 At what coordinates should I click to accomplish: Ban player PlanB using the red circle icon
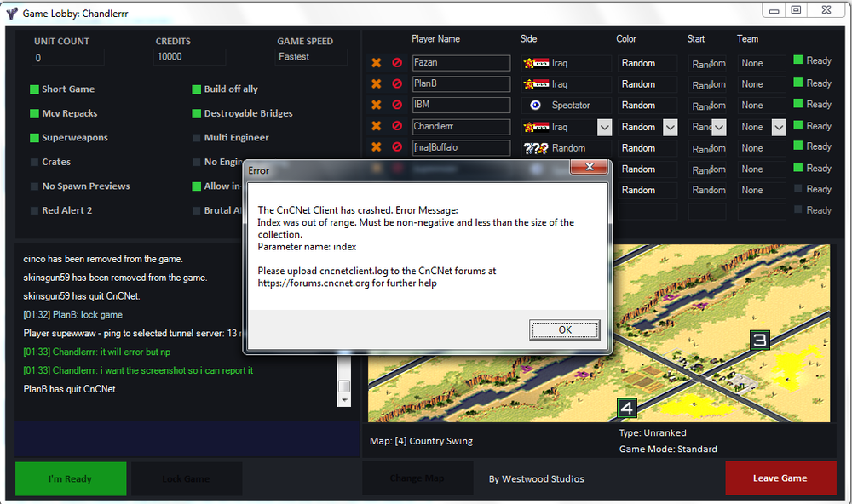(397, 83)
